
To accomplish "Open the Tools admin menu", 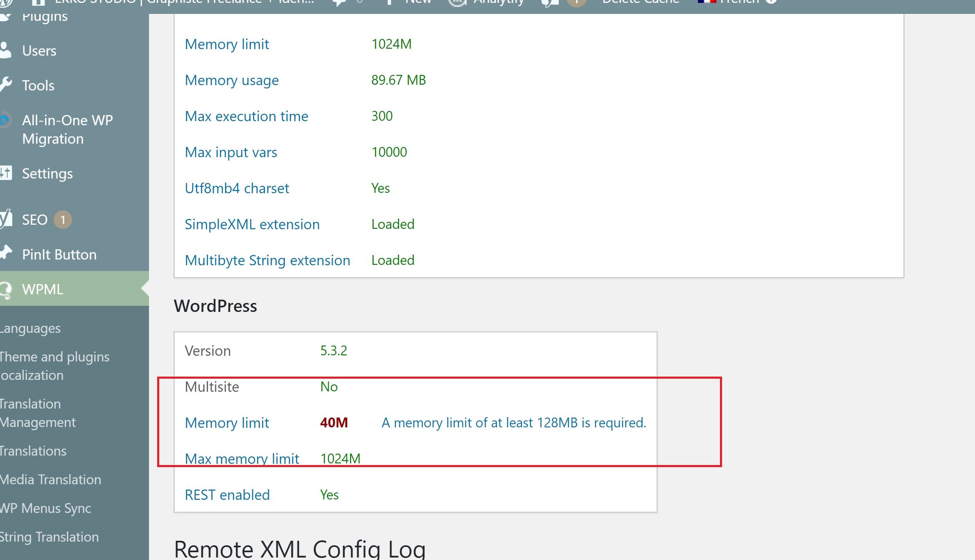I will click(38, 86).
